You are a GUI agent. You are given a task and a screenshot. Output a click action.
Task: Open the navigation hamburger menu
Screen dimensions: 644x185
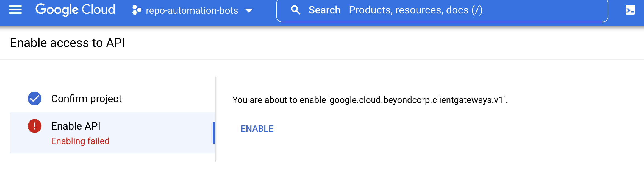coord(16,10)
